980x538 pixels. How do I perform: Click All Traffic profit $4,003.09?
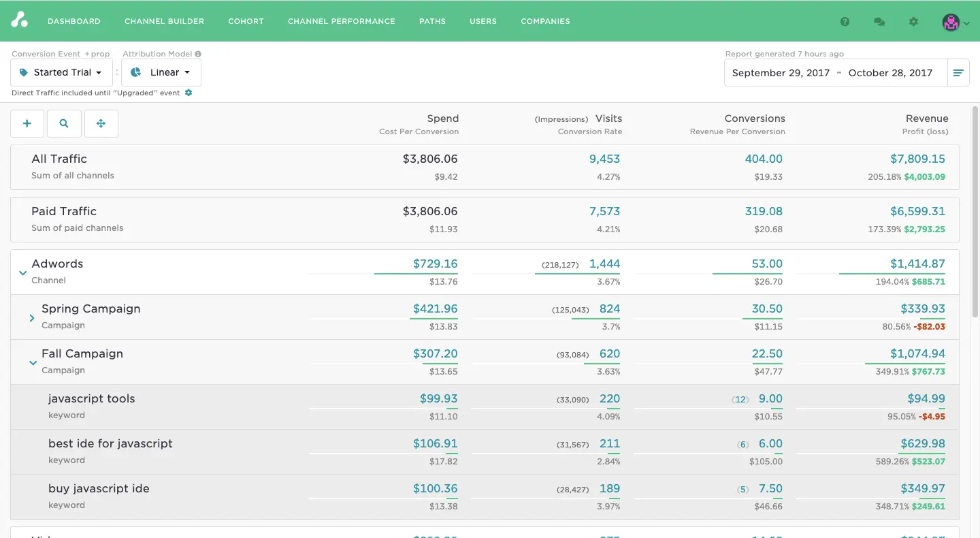point(925,176)
